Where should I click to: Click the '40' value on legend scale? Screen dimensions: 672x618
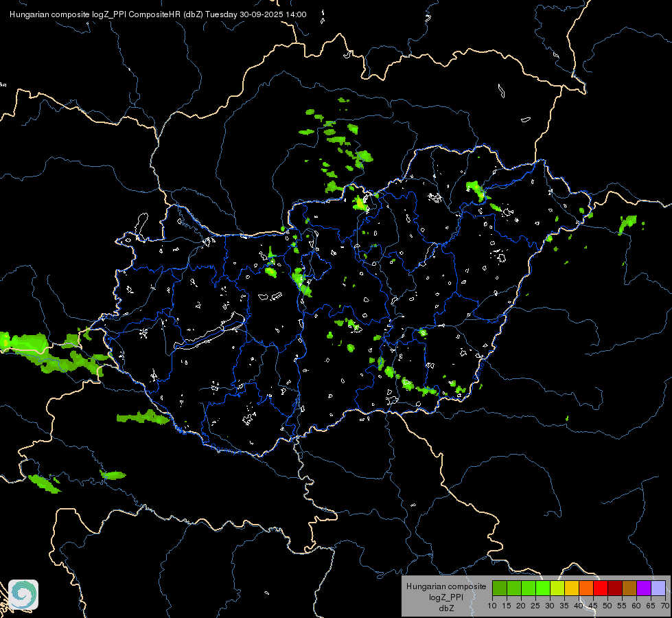579,606
